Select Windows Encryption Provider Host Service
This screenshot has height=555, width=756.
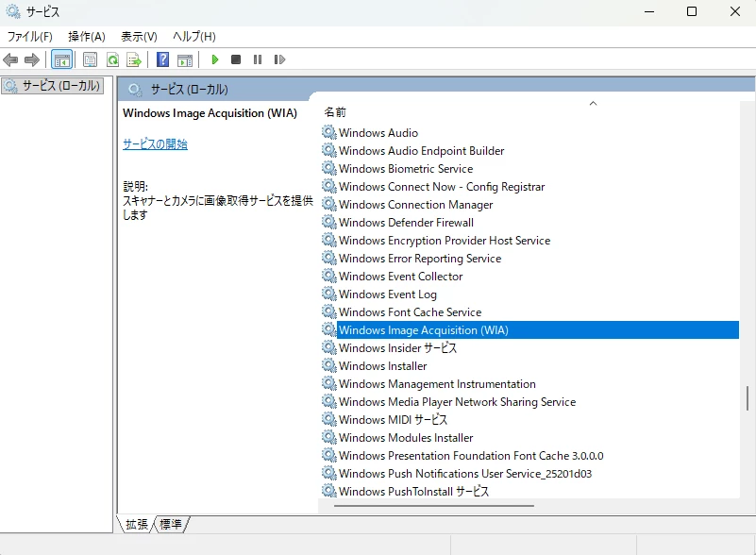click(445, 241)
